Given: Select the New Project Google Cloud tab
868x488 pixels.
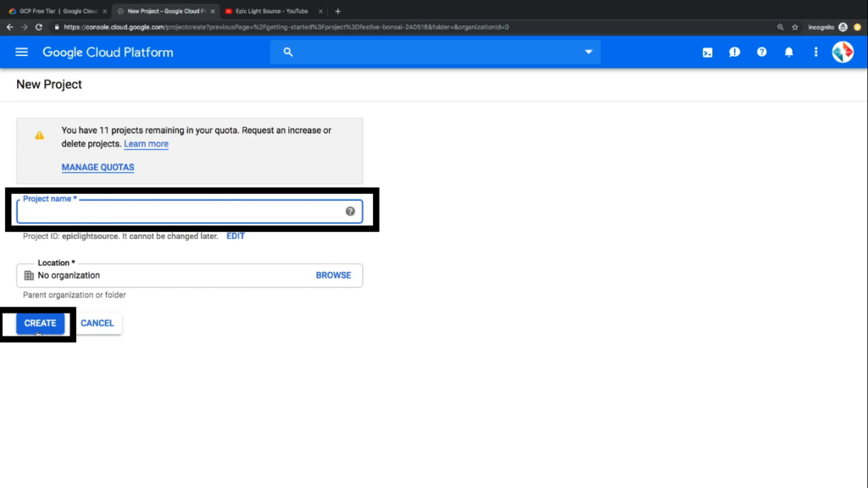Looking at the screenshot, I should tap(166, 11).
